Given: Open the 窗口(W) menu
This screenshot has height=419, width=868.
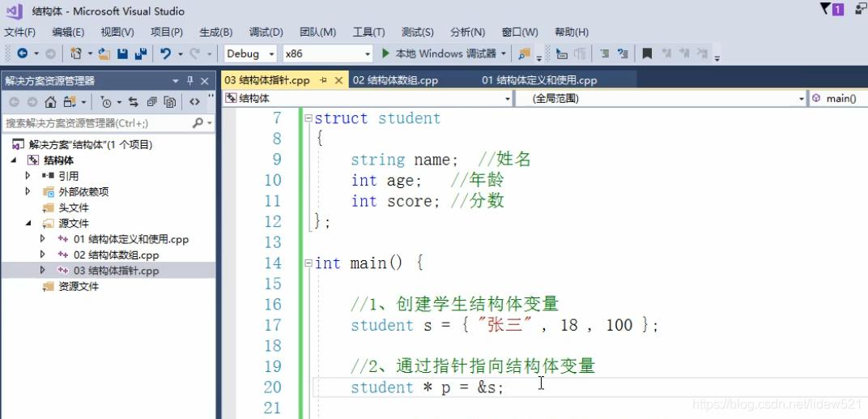Looking at the screenshot, I should pyautogui.click(x=520, y=32).
